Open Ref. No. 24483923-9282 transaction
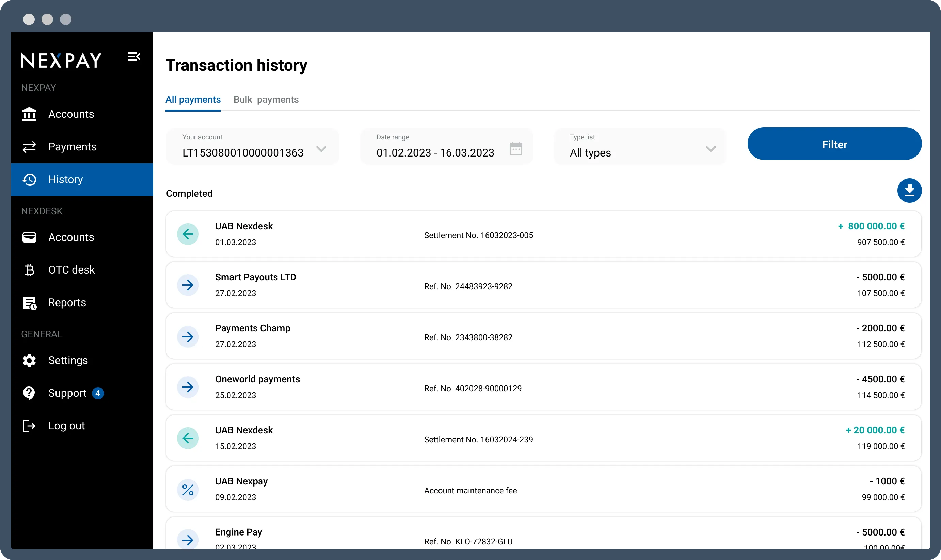Image resolution: width=941 pixels, height=560 pixels. point(543,285)
